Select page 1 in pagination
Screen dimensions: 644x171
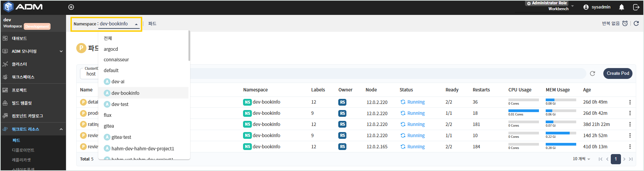pyautogui.click(x=616, y=159)
